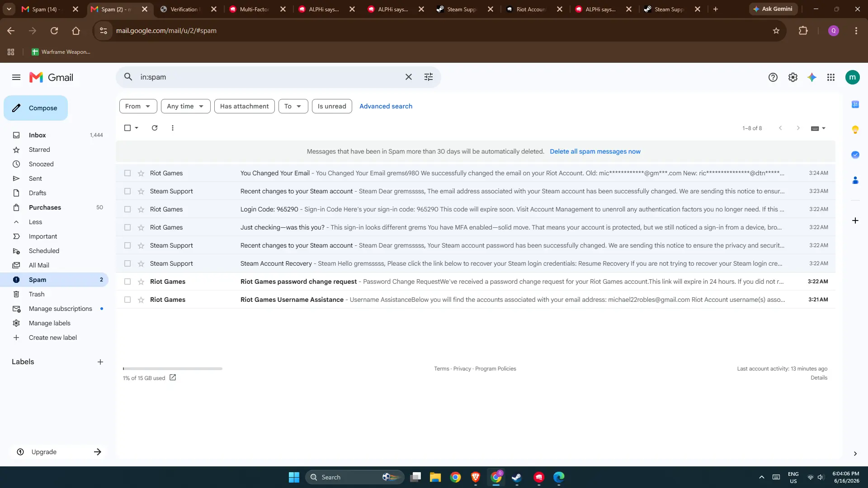
Task: Switch to the 'Spam (14)' browser tab
Action: [x=51, y=9]
